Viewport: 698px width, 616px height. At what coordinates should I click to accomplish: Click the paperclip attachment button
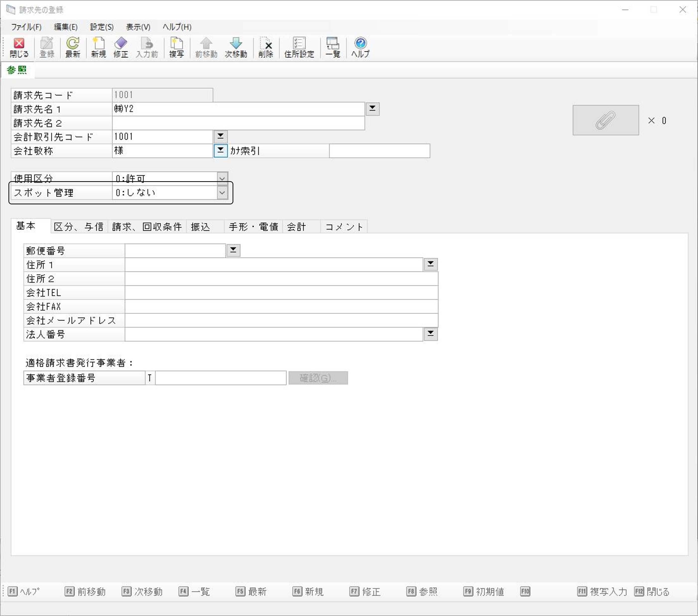click(605, 120)
